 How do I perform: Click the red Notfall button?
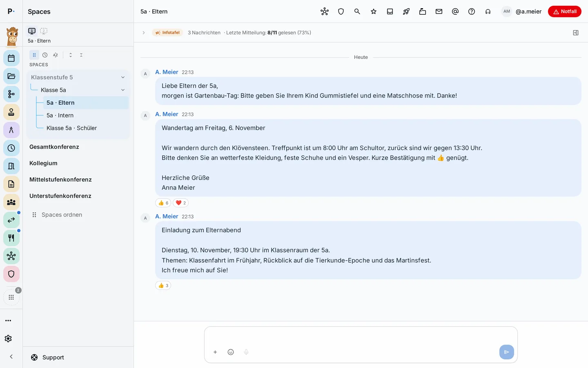[x=565, y=11]
